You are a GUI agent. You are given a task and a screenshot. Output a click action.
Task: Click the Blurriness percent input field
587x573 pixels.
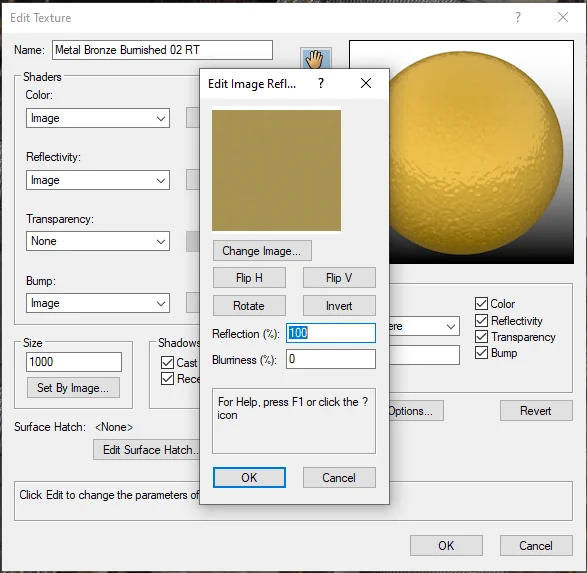click(331, 359)
